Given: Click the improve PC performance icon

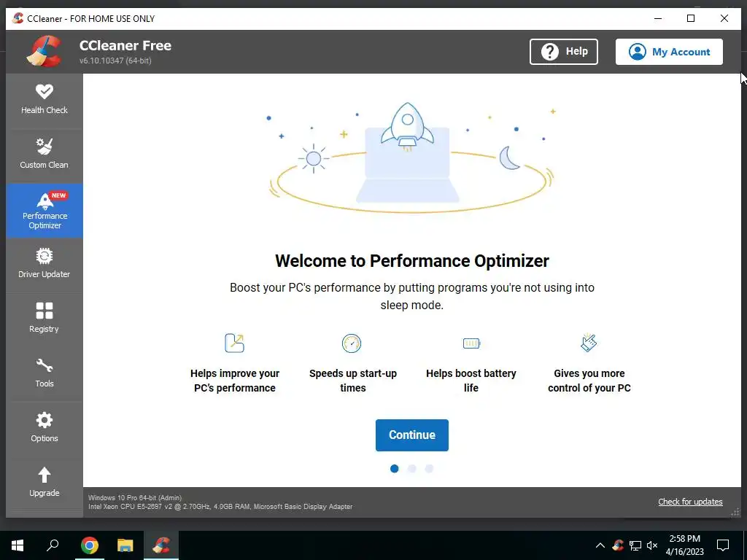Looking at the screenshot, I should tap(234, 343).
